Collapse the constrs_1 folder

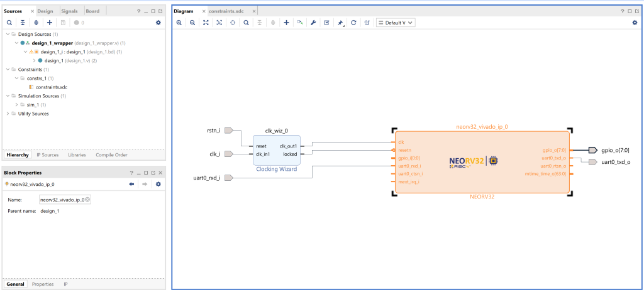[16, 78]
